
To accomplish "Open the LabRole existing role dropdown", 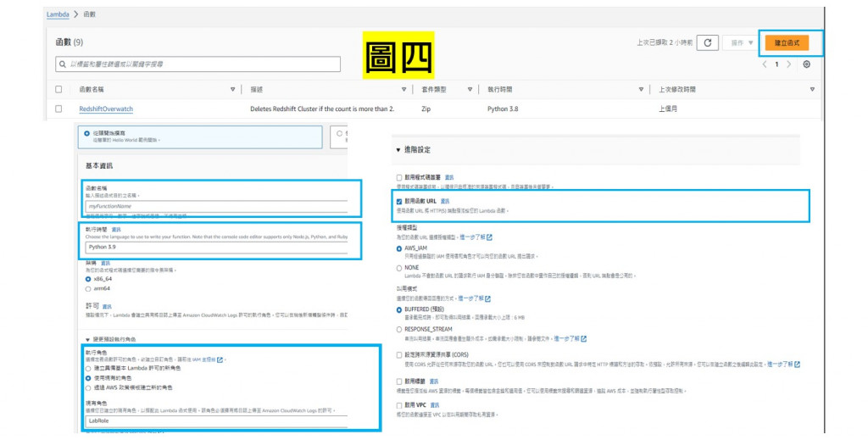I will point(216,421).
